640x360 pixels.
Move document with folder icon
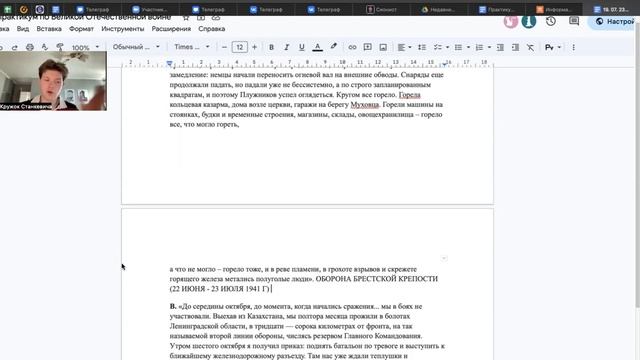coord(201,18)
